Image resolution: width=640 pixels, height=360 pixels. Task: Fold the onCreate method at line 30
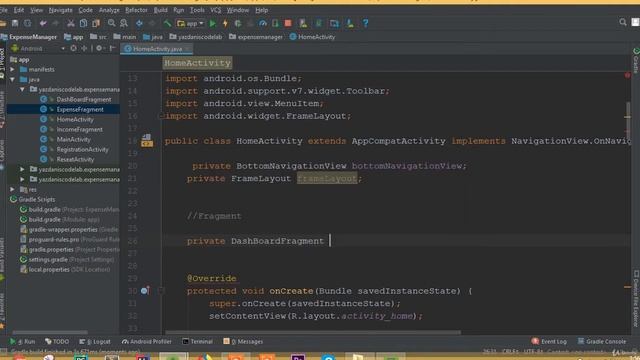point(161,291)
